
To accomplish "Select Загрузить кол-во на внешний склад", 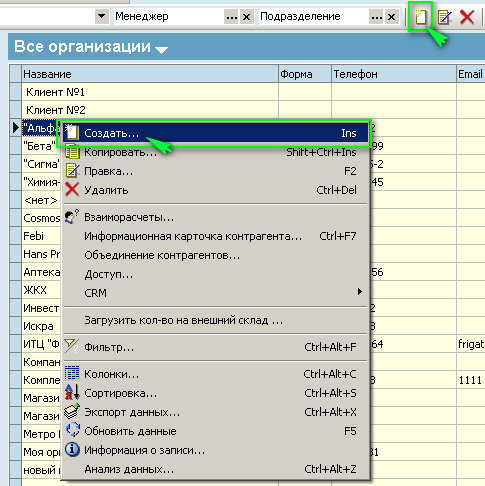I will click(x=216, y=320).
